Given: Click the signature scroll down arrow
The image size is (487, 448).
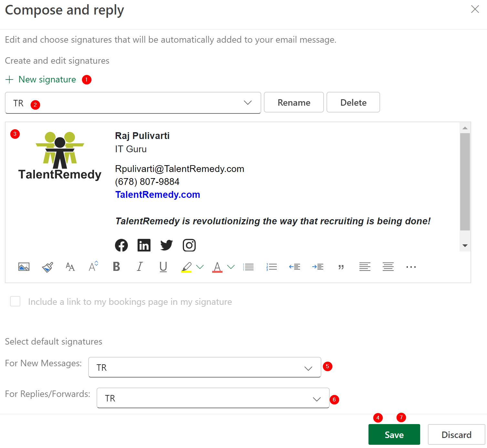Looking at the screenshot, I should [x=465, y=246].
